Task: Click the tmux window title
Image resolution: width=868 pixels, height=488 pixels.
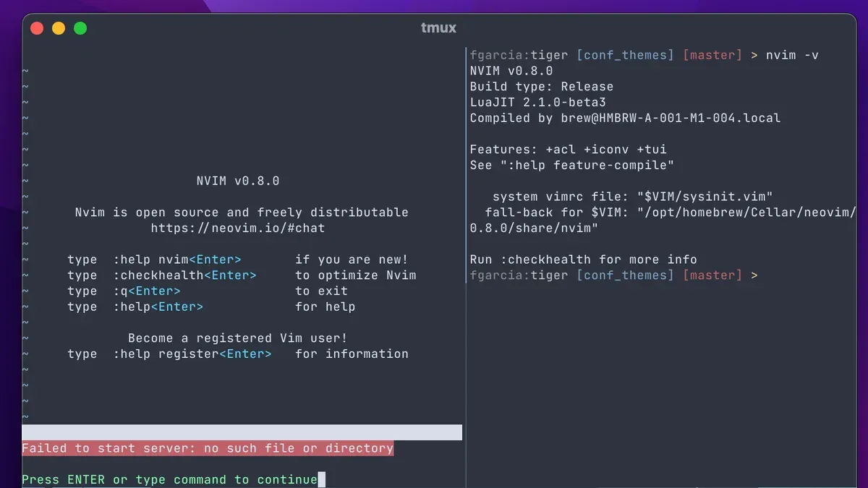Action: pos(438,28)
